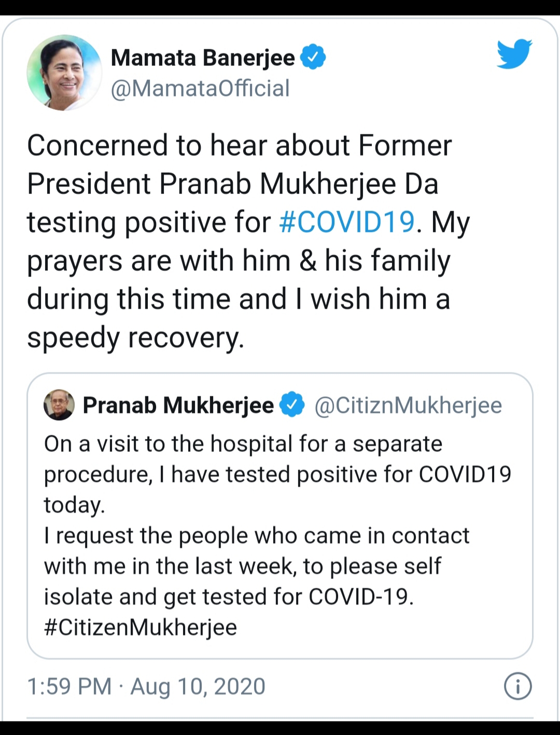Visit the @MamataOfficial handle
The image size is (560, 735).
(x=200, y=88)
